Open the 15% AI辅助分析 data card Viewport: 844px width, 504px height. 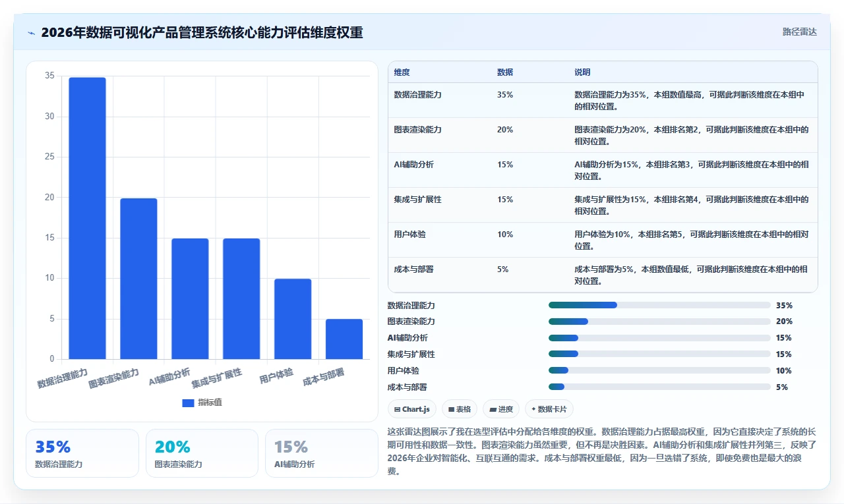(321, 453)
